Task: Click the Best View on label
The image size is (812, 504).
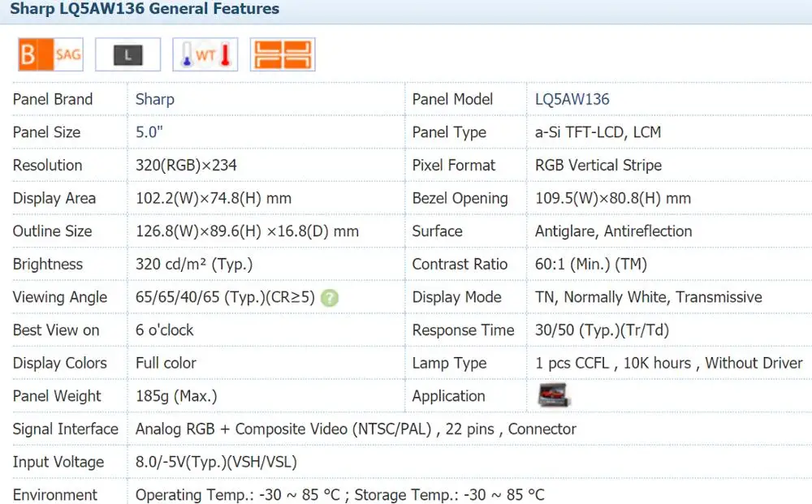Action: [56, 330]
